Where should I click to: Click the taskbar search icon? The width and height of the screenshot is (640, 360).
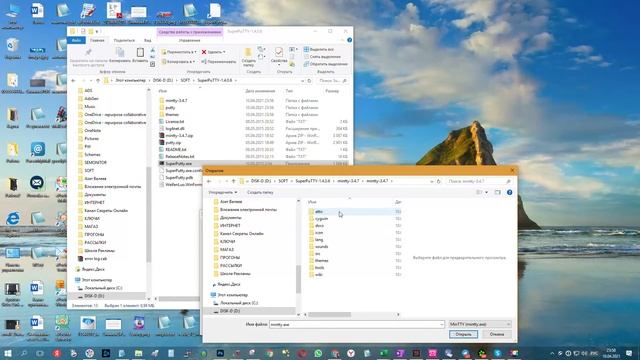point(24,353)
